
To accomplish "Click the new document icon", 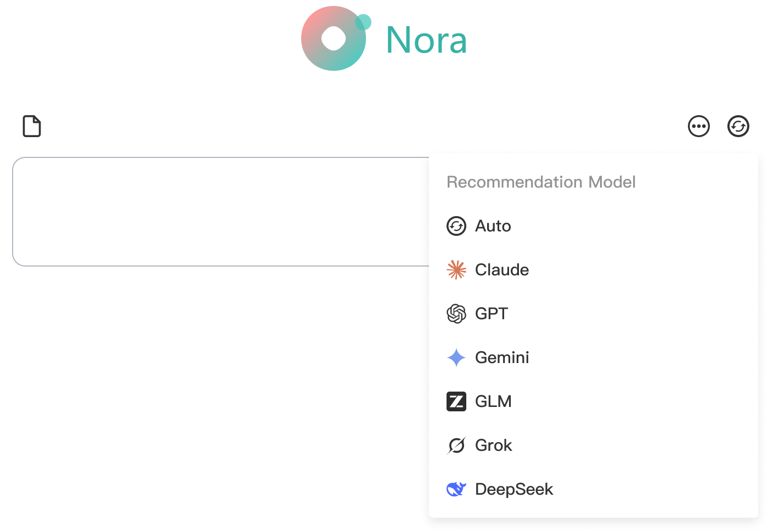I will tap(31, 126).
